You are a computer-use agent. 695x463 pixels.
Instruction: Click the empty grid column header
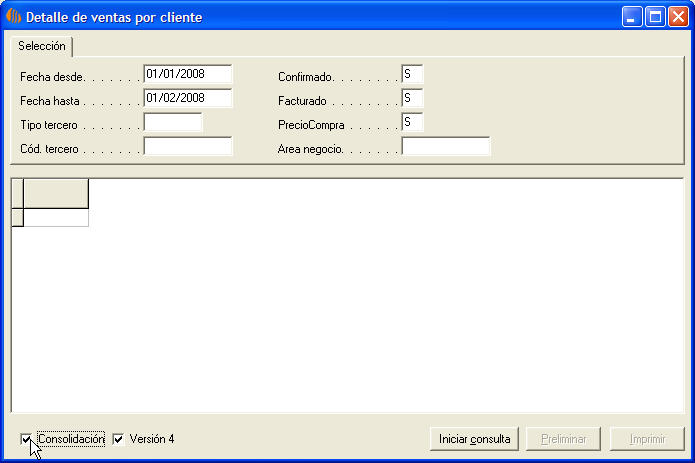pos(56,194)
